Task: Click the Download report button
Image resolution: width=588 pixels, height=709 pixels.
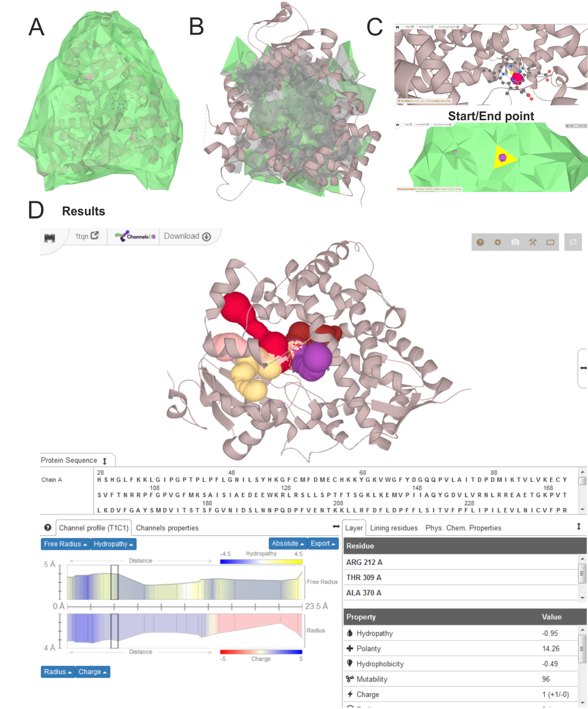Action: tap(187, 236)
